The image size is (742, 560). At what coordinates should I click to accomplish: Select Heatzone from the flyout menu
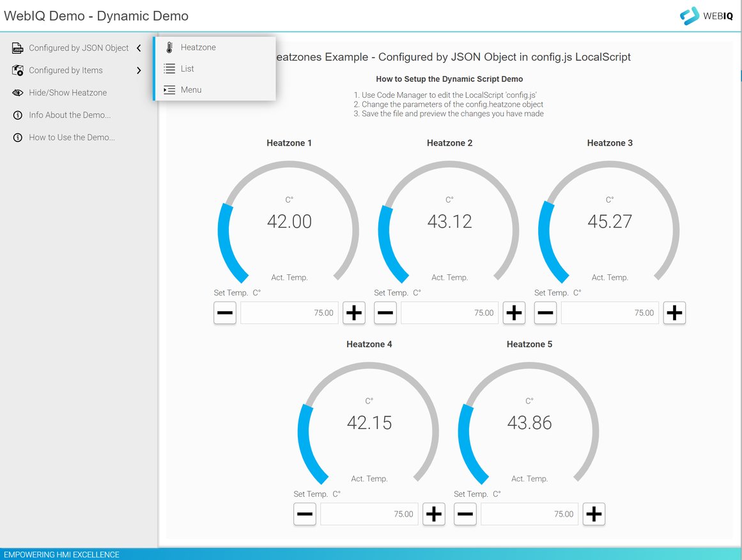pyautogui.click(x=198, y=47)
